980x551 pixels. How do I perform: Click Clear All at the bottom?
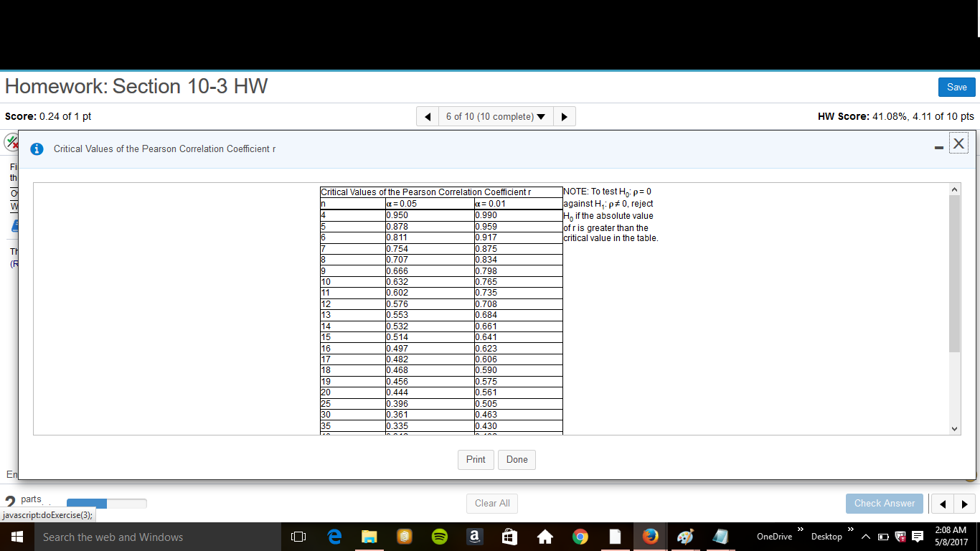click(491, 503)
